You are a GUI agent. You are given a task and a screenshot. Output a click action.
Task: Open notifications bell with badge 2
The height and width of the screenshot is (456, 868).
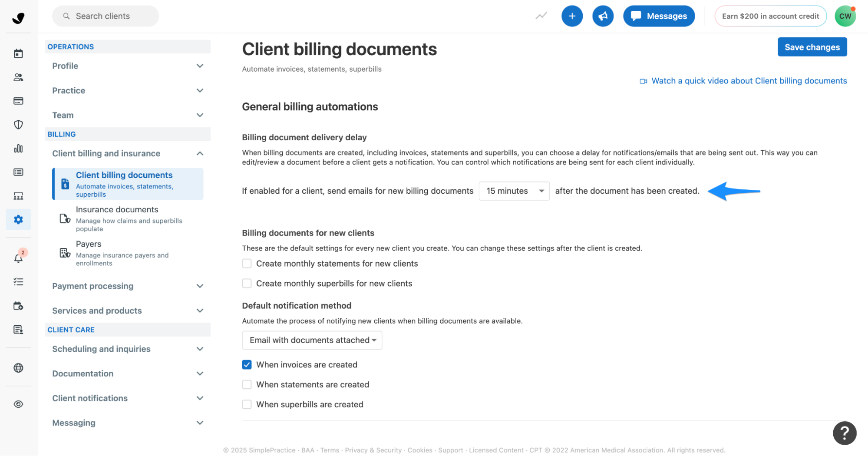point(18,258)
